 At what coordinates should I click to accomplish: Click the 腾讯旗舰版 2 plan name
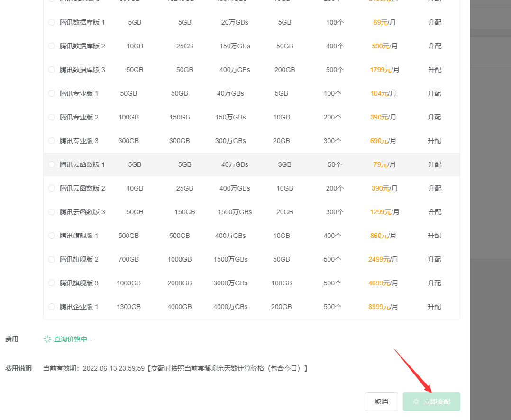point(79,259)
